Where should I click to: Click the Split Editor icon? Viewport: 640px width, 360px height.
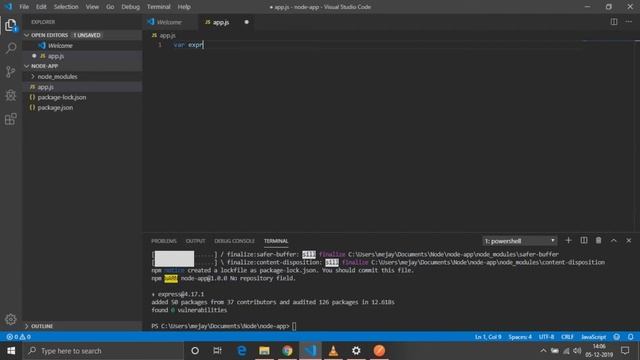point(614,22)
